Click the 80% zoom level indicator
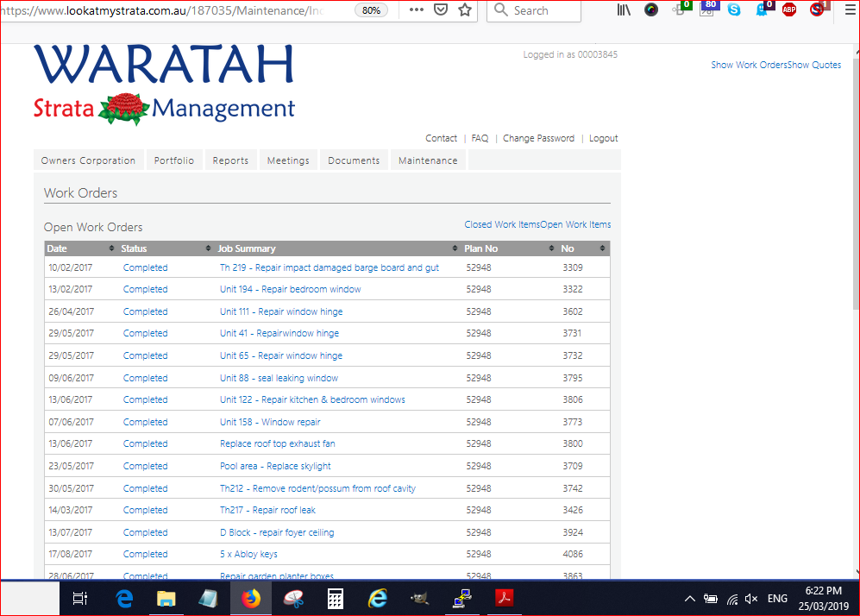This screenshot has height=616, width=860. (x=371, y=10)
